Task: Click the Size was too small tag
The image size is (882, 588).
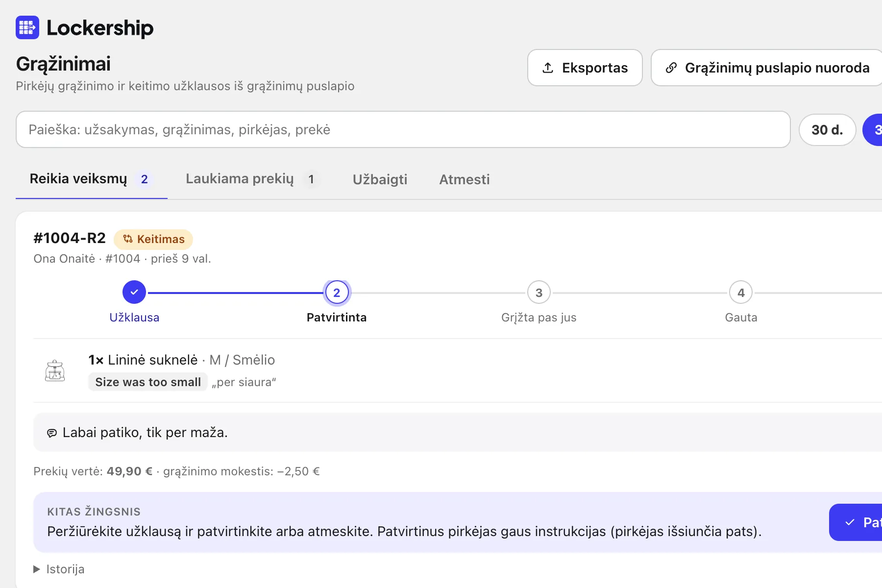Action: [148, 382]
